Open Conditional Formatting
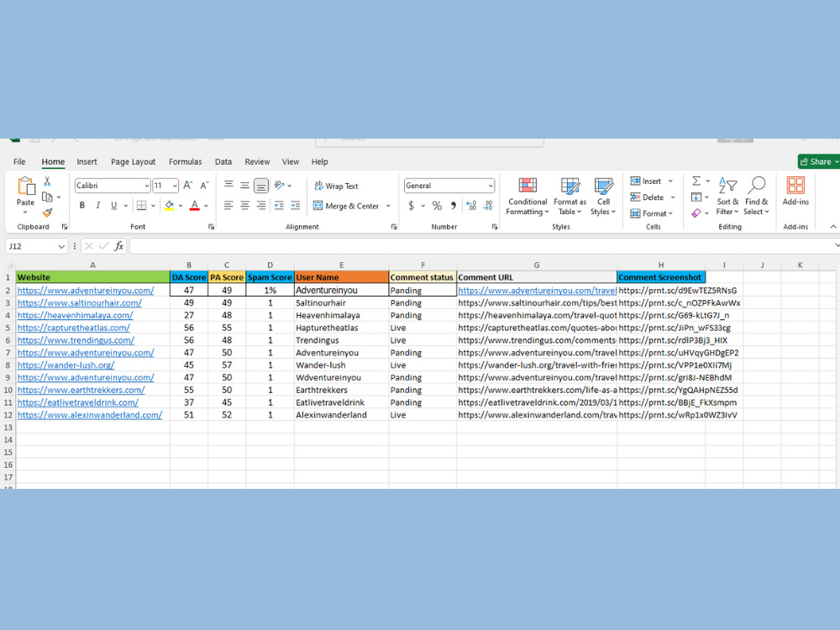 pos(528,197)
